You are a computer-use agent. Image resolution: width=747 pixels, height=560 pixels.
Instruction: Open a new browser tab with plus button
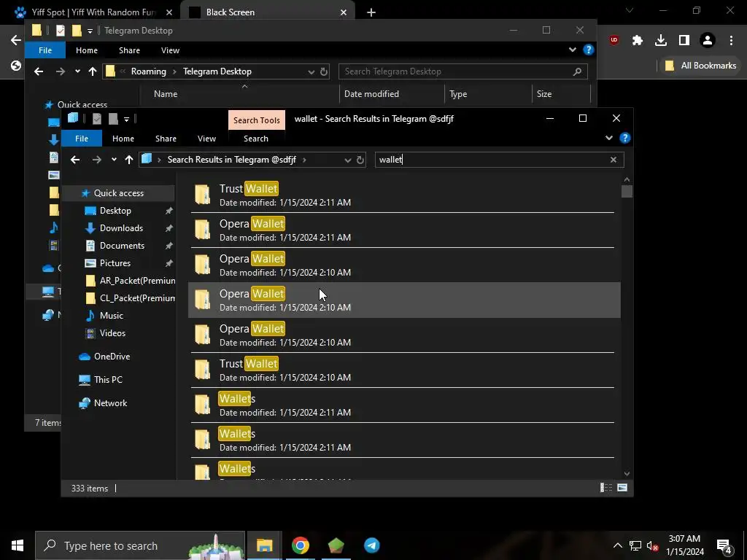point(371,12)
